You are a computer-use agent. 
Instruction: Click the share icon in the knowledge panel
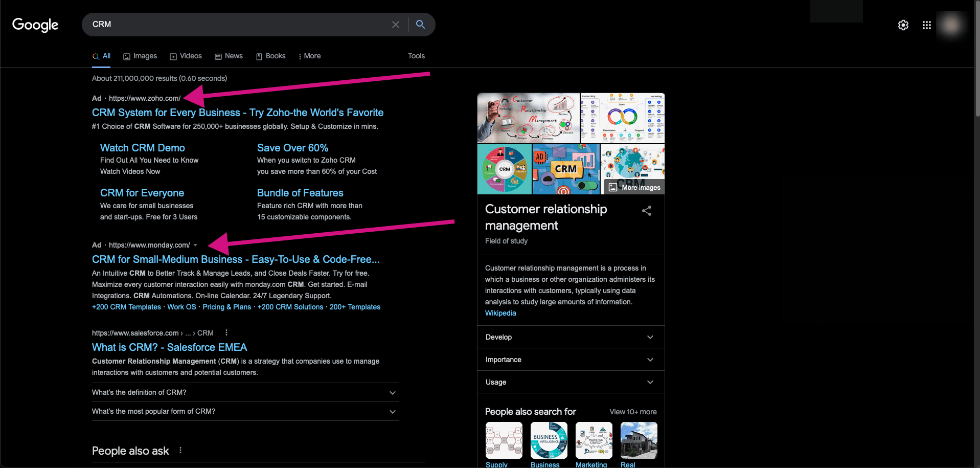click(647, 211)
